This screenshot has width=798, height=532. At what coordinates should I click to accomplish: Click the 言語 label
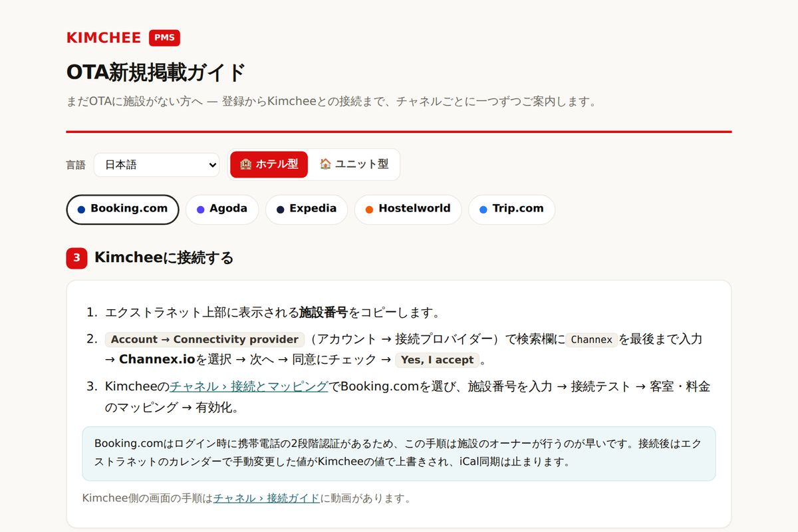(76, 165)
